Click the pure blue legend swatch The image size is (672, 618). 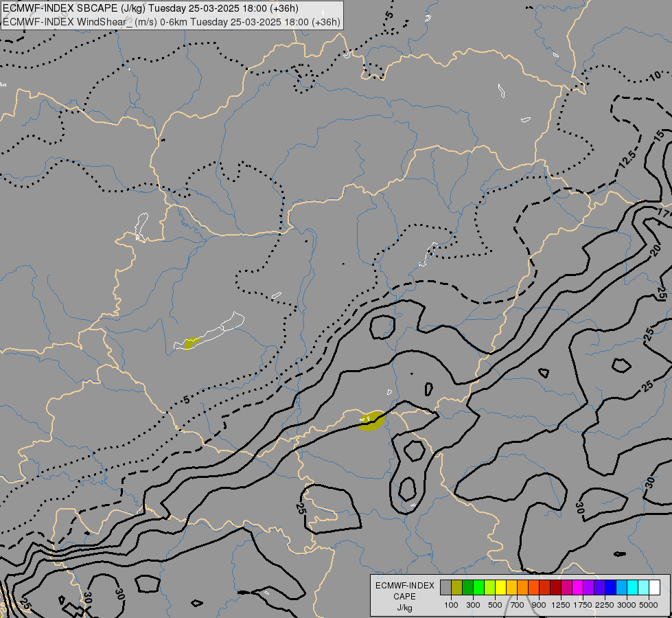[x=610, y=588]
